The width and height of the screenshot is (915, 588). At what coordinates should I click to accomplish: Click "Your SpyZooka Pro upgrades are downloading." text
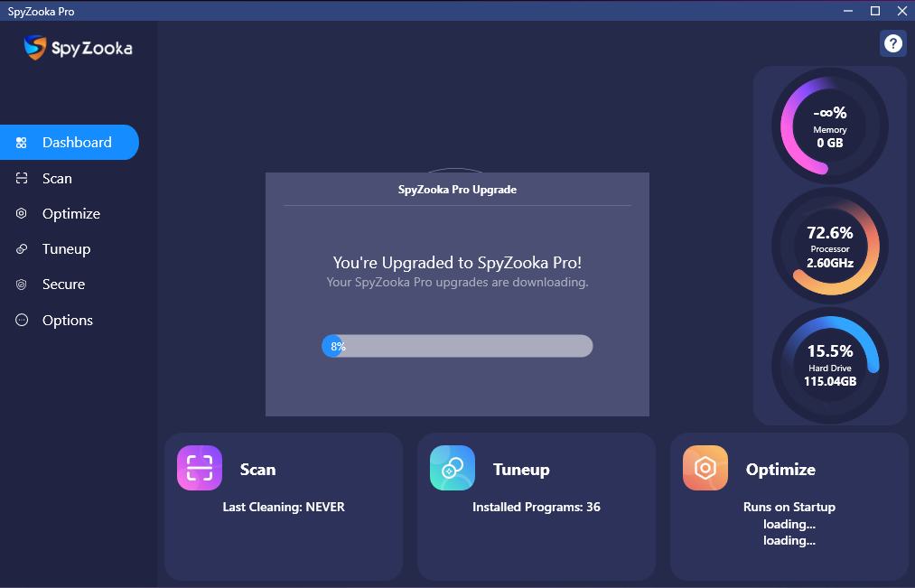coord(457,283)
